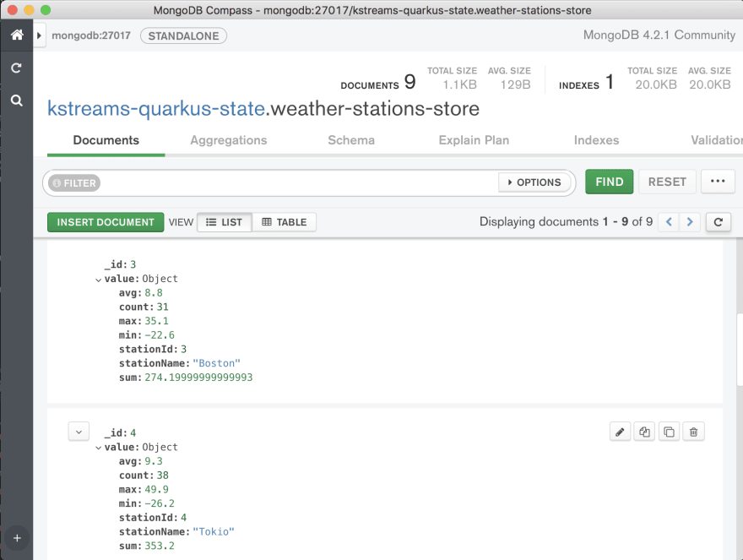The height and width of the screenshot is (560, 743).
Task: Click the mongodb:27017 host label
Action: pos(91,35)
